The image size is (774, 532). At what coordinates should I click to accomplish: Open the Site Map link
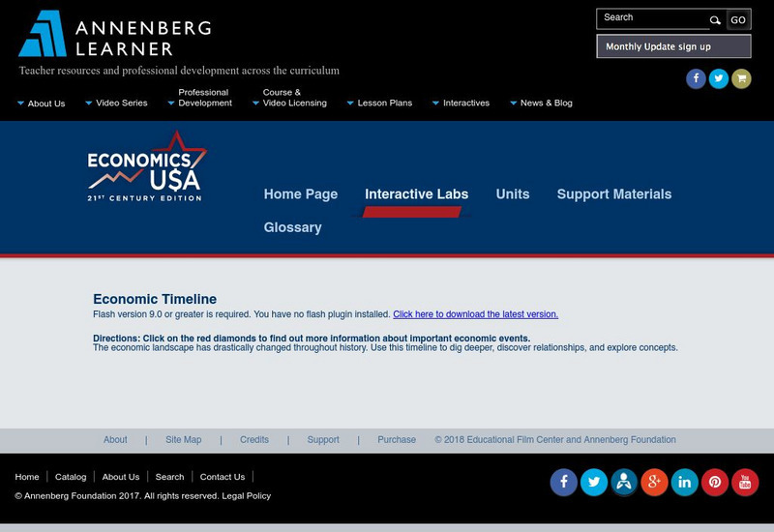click(x=183, y=440)
